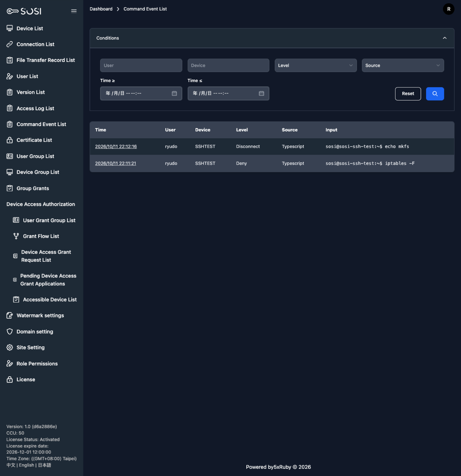Image resolution: width=461 pixels, height=476 pixels.
Task: Select Certificate List from sidebar
Action: (34, 140)
